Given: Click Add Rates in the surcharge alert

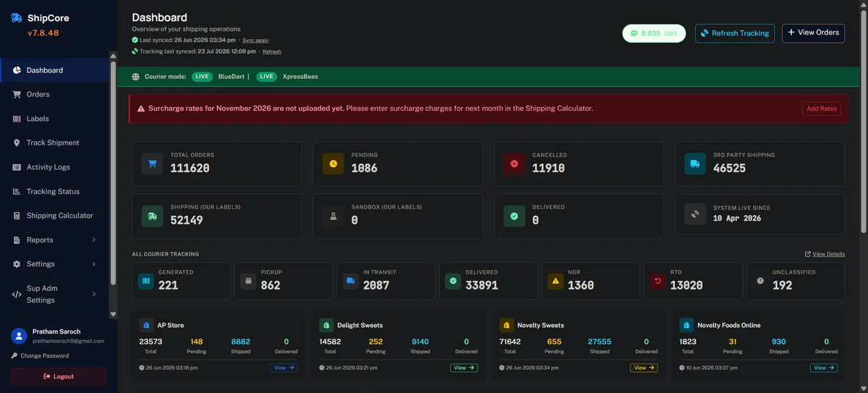Looking at the screenshot, I should point(822,109).
